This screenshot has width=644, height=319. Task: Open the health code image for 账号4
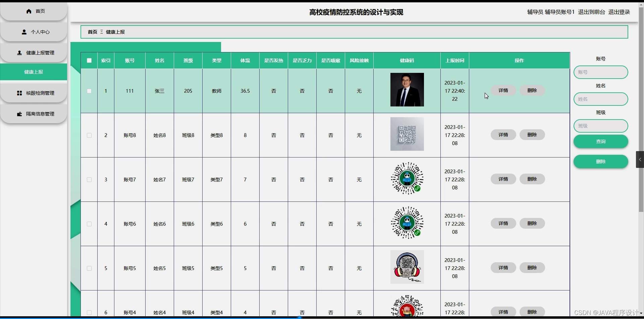click(407, 306)
